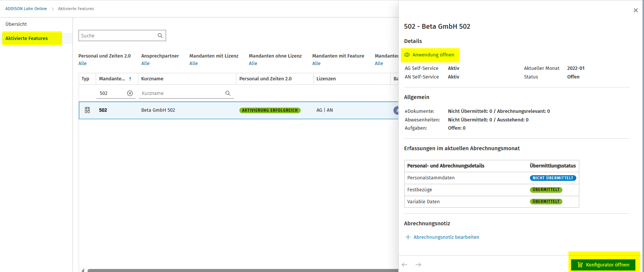This screenshot has width=644, height=272.
Task: Open the Übersicht menu item
Action: [x=16, y=24]
